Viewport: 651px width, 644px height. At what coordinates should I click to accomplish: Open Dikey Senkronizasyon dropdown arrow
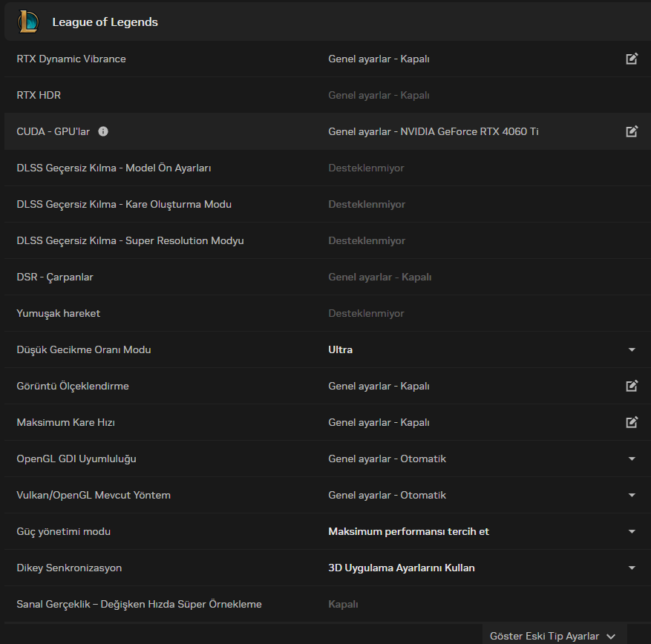632,568
